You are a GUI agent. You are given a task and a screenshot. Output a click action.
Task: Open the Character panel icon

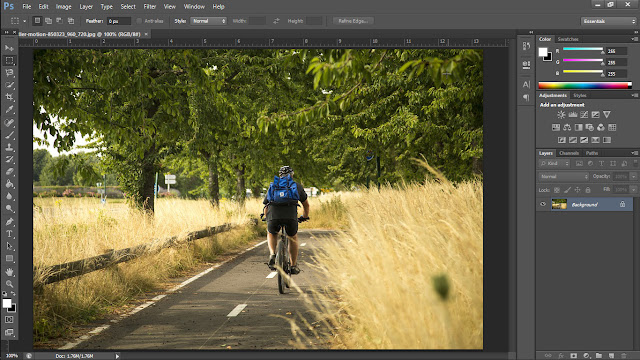point(527,84)
